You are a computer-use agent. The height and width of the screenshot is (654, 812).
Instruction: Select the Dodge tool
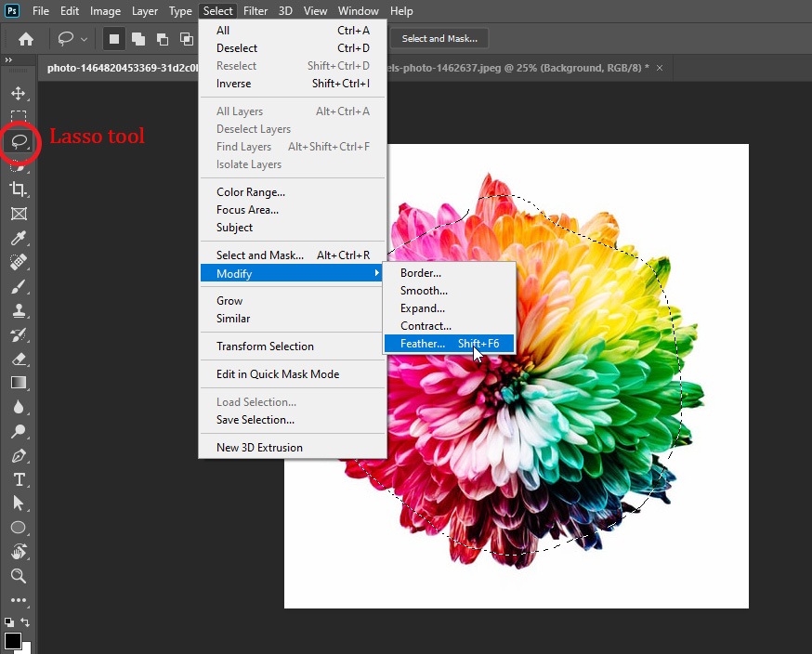[x=19, y=431]
